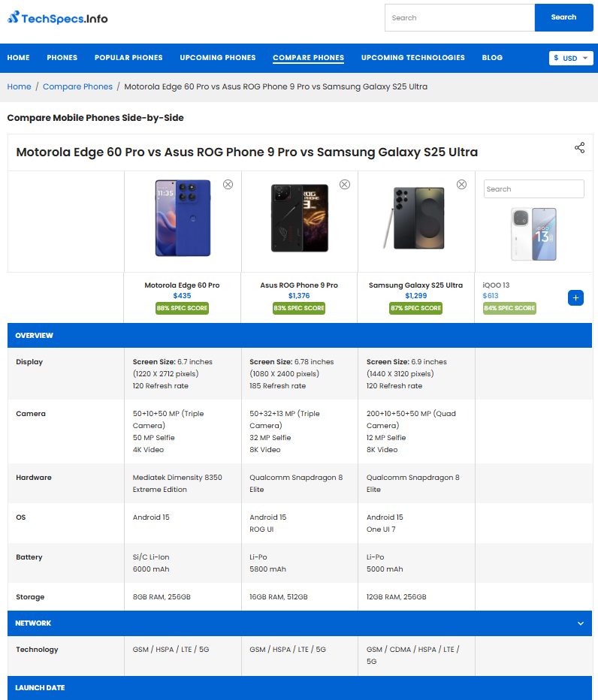Remove Asus ROG Phone 9 Pro from comparison
The image size is (598, 700).
344,184
